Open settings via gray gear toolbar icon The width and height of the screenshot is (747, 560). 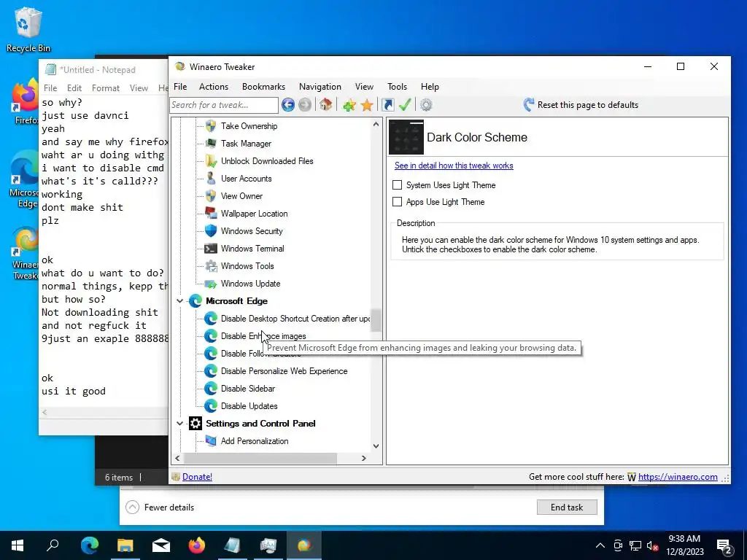coord(426,105)
